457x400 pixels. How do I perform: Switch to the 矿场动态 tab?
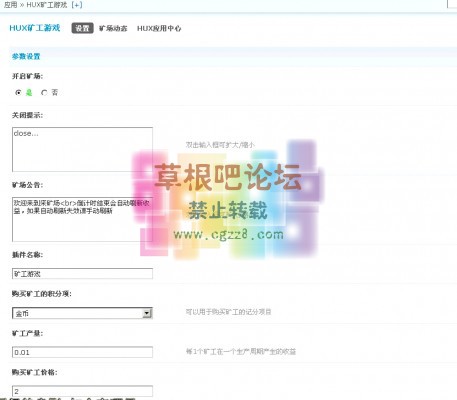click(113, 28)
